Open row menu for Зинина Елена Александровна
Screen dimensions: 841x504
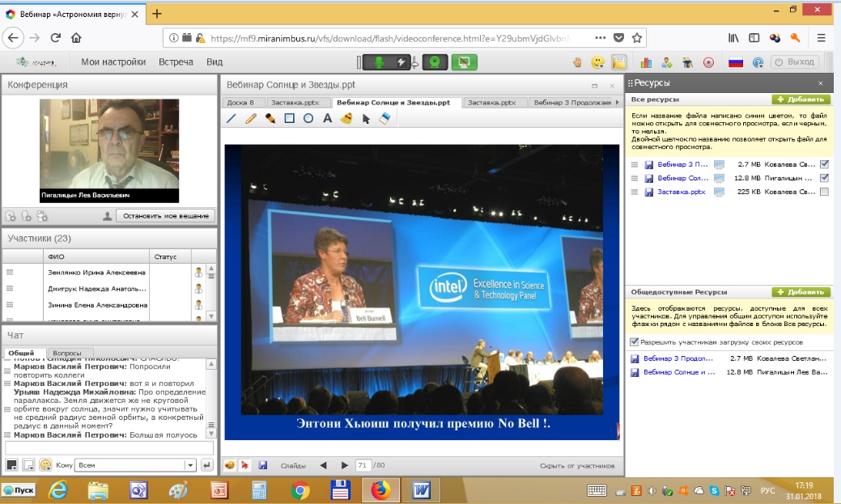10,304
